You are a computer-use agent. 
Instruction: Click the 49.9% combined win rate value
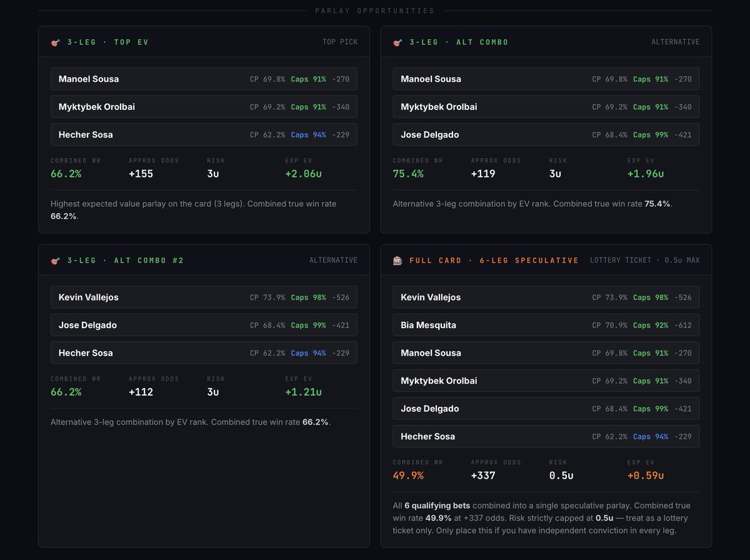pos(408,476)
